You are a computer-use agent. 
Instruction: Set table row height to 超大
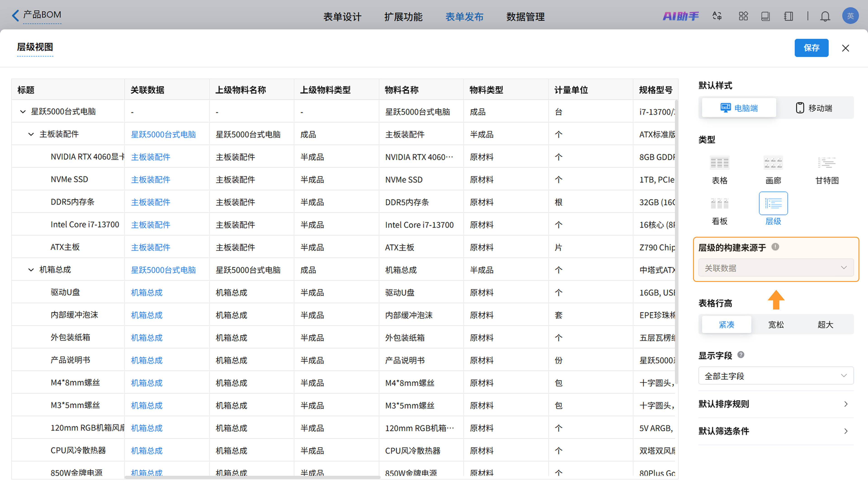click(x=825, y=325)
